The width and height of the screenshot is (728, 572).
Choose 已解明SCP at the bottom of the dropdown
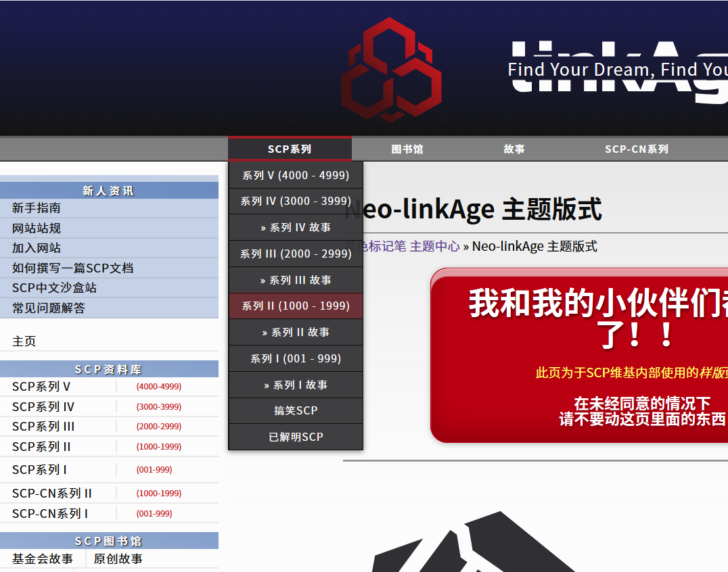pos(295,437)
